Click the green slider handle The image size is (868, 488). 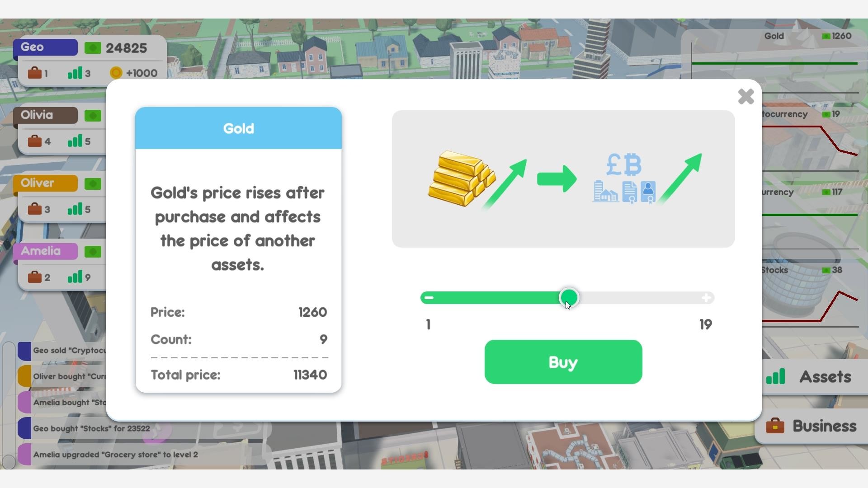pyautogui.click(x=570, y=298)
